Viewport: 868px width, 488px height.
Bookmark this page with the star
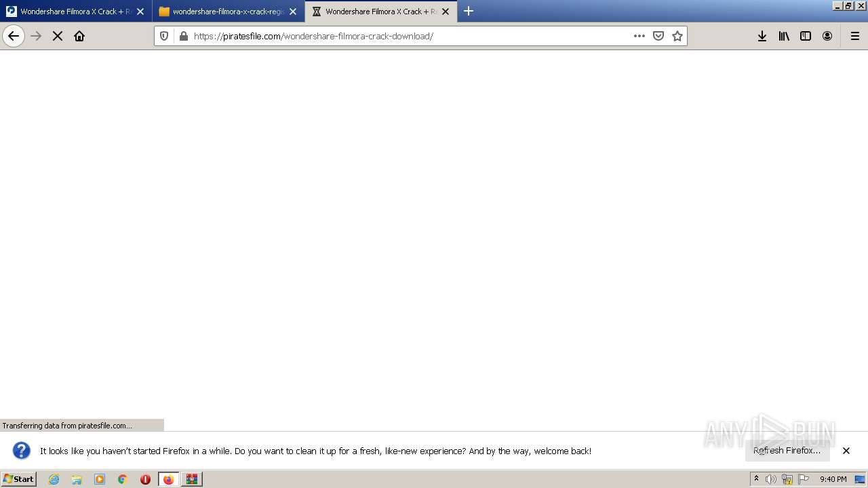[x=677, y=36]
